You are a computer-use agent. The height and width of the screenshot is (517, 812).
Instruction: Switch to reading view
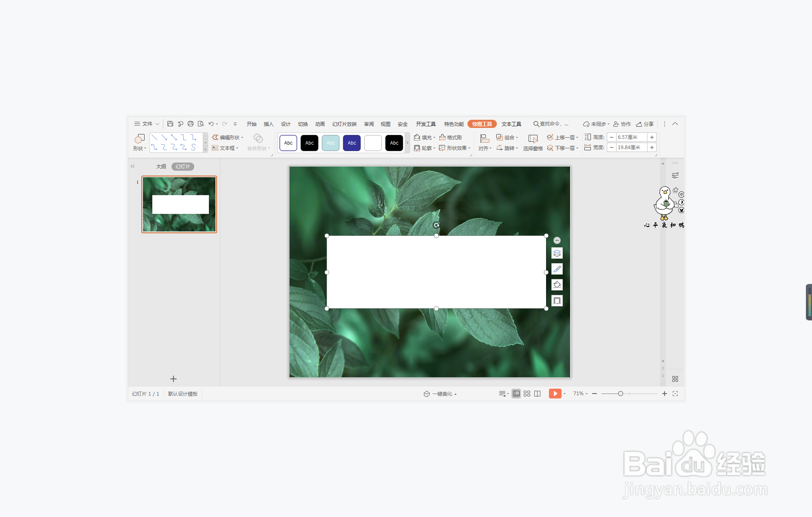(538, 394)
